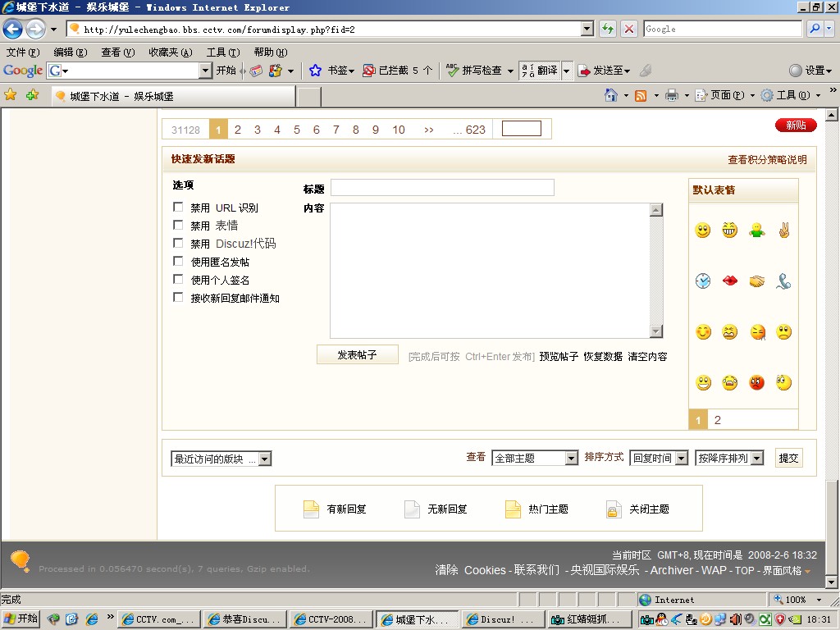Screen dimensions: 840x630
Task: Click the Google toolbar bookmark star icon
Action: 315,71
